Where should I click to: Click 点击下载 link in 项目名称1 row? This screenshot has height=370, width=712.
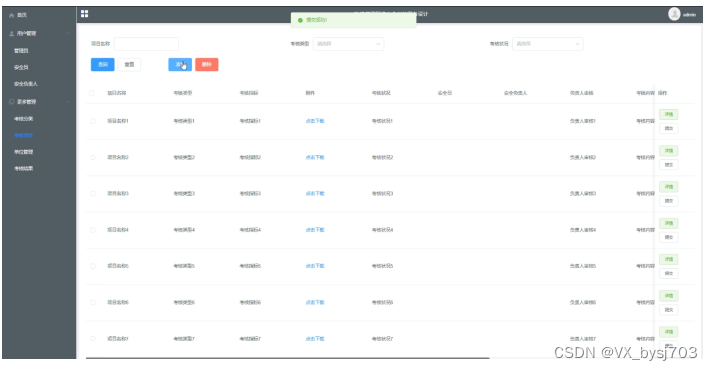[315, 121]
